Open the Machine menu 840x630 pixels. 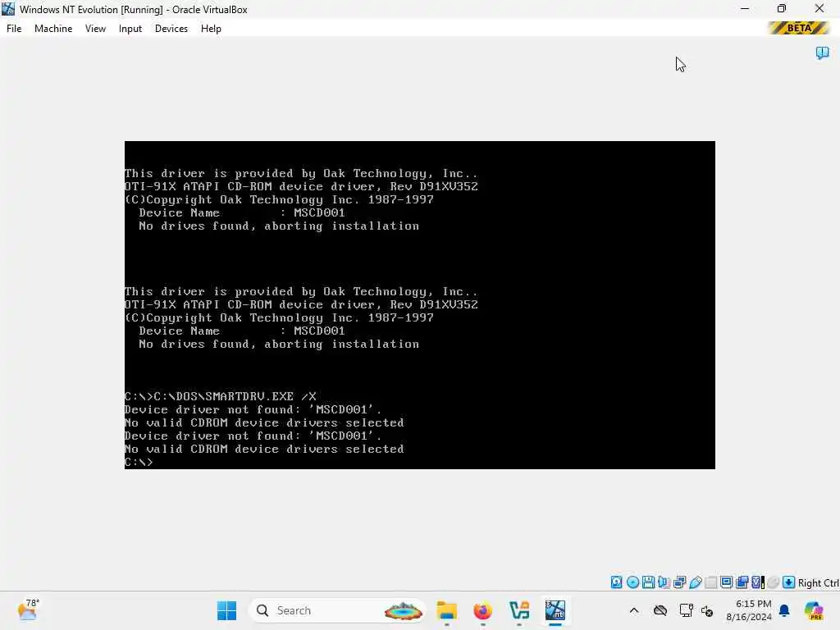(x=53, y=29)
